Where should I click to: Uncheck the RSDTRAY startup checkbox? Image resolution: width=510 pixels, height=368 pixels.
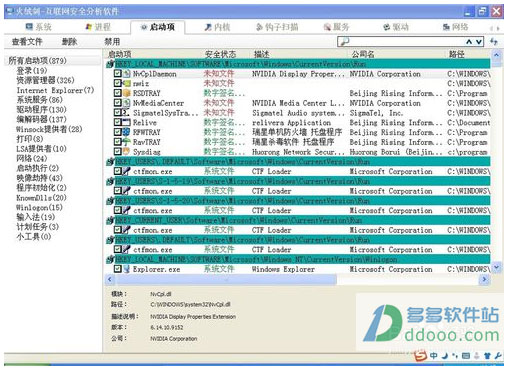(118, 93)
